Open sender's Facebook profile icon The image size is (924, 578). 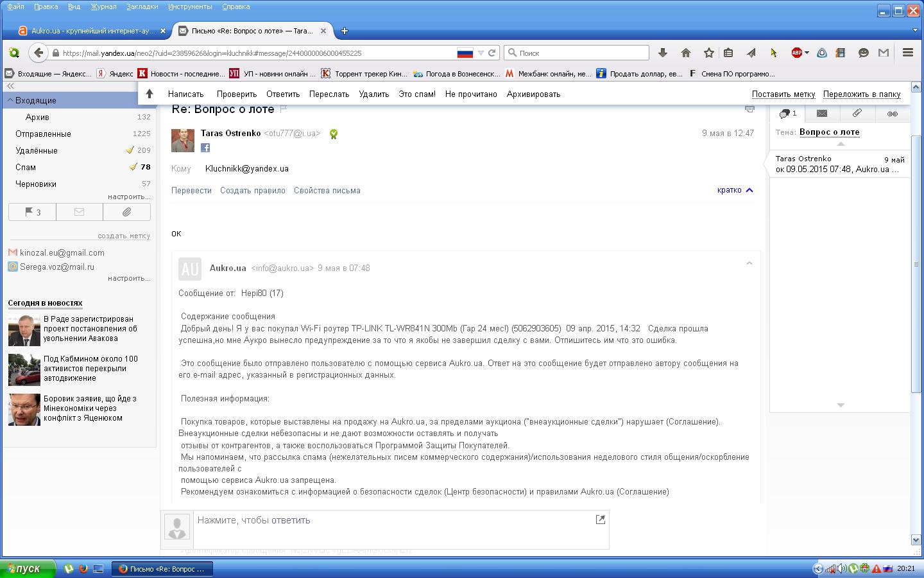click(205, 148)
